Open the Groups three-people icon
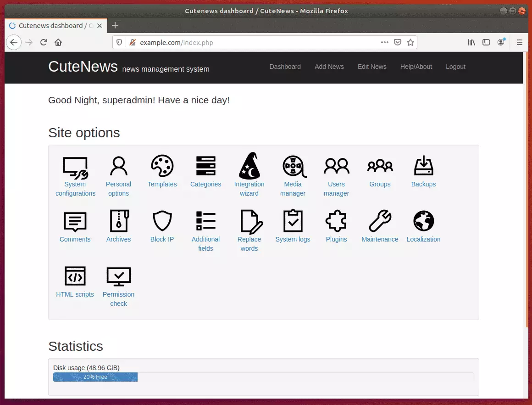 coord(380,165)
